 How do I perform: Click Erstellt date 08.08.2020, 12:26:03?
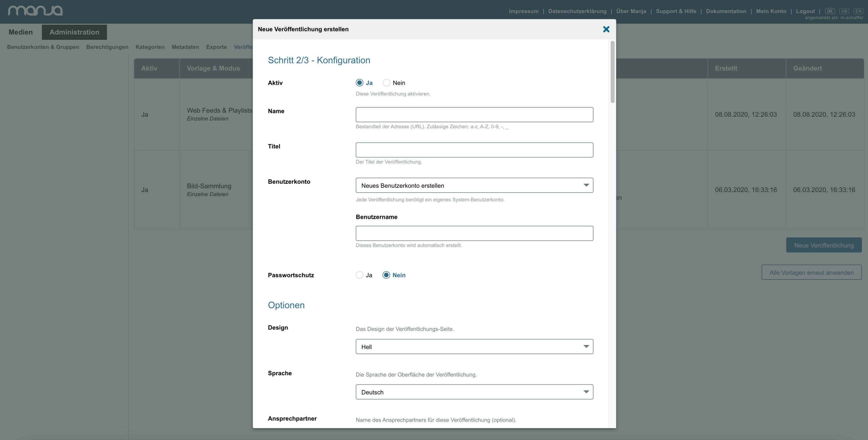coord(746,115)
